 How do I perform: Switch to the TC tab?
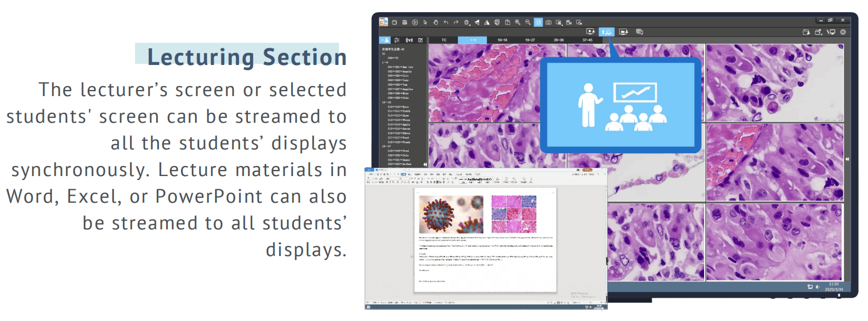pyautogui.click(x=444, y=40)
